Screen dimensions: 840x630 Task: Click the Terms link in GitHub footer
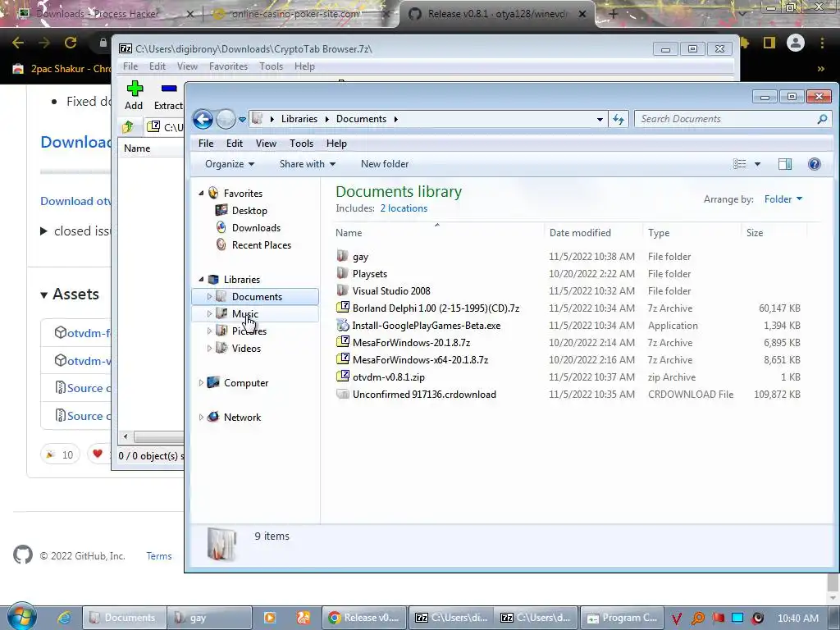[x=159, y=556]
